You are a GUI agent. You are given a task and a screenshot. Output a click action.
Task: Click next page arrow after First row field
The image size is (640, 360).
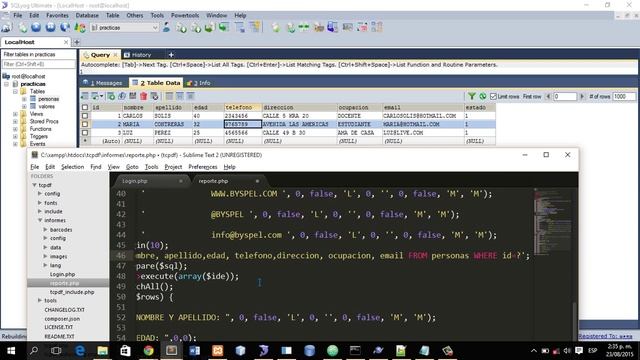click(582, 96)
